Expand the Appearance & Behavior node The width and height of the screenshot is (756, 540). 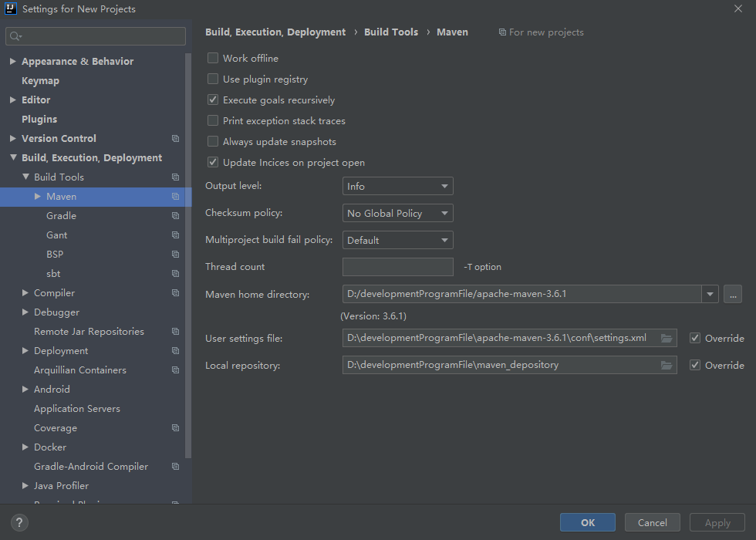[x=13, y=61]
